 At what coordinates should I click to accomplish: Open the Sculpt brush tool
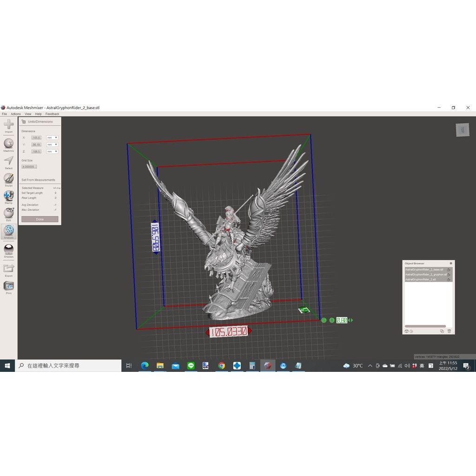tap(8, 178)
